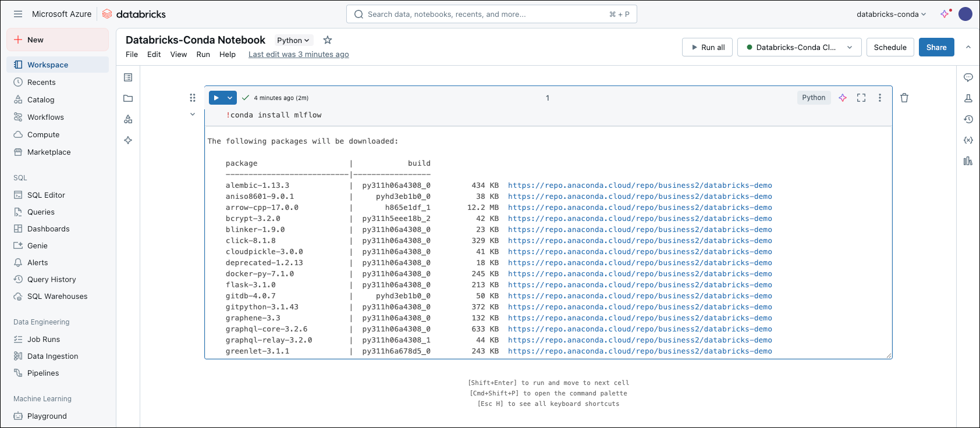
Task: Open the View menu
Action: click(179, 54)
